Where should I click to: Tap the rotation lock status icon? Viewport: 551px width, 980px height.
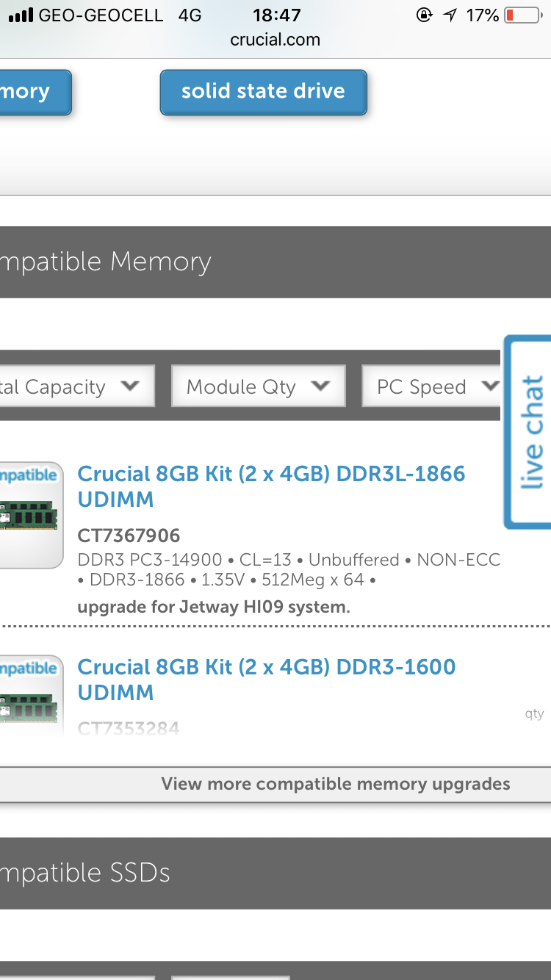pos(424,15)
